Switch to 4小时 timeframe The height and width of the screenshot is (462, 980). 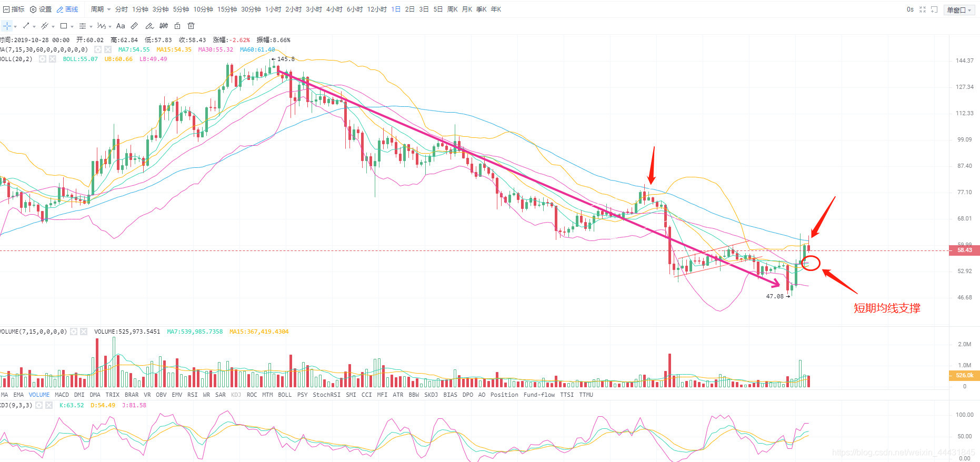click(334, 9)
